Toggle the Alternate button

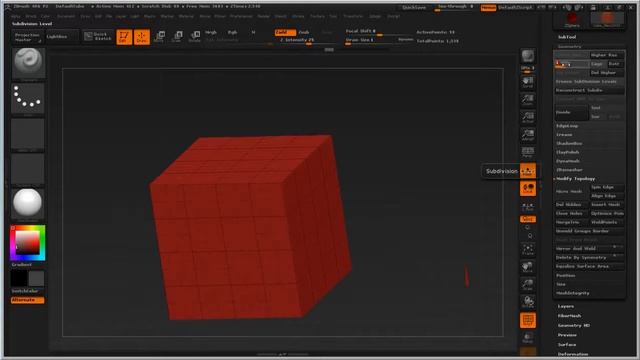point(27,300)
